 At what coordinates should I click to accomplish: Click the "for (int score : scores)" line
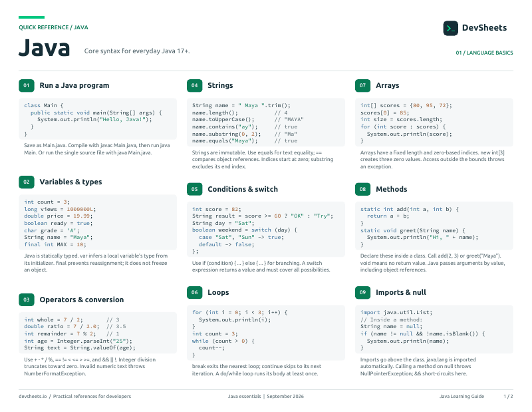coord(403,126)
